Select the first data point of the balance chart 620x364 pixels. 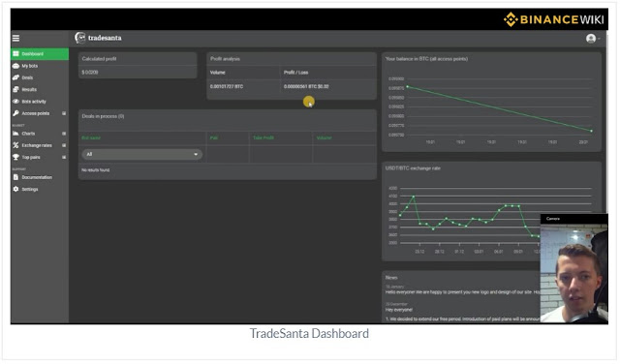(x=408, y=86)
